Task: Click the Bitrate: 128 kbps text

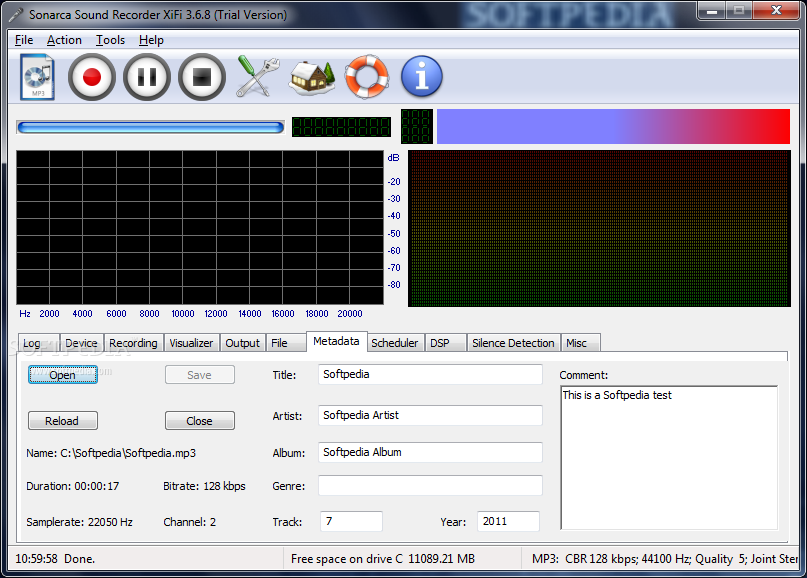Action: pos(204,486)
